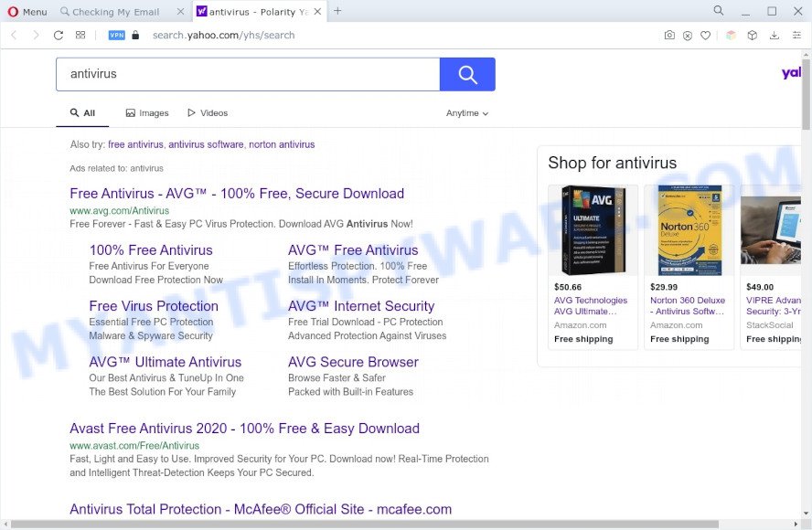The image size is (812, 530).
Task: Add page to bookmarks heart icon
Action: [x=705, y=36]
